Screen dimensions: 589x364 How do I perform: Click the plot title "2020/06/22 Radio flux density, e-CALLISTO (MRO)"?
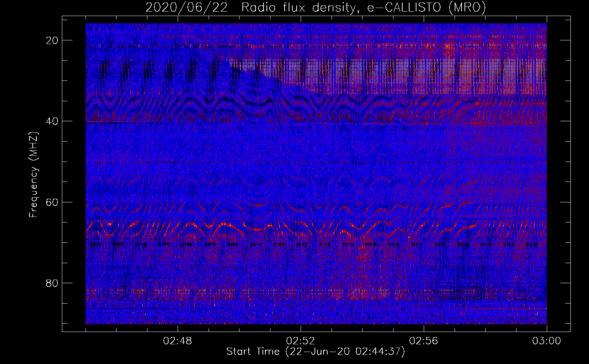316,7
